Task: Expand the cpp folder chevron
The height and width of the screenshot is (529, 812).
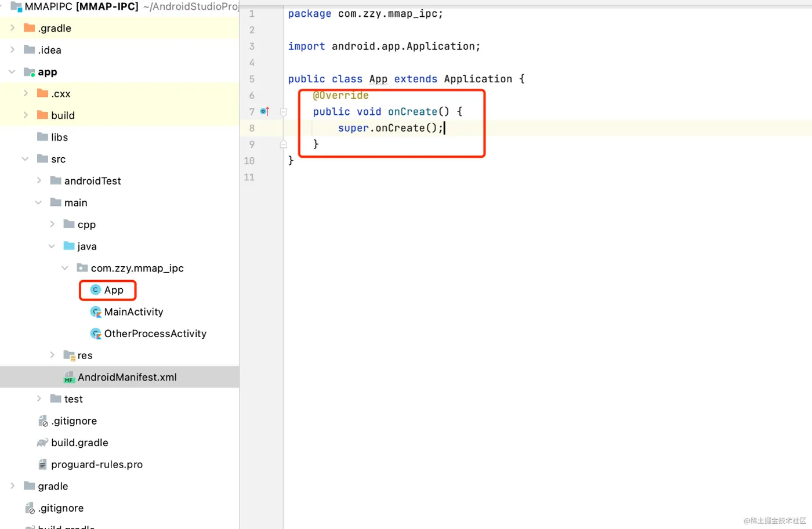Action: 52,224
